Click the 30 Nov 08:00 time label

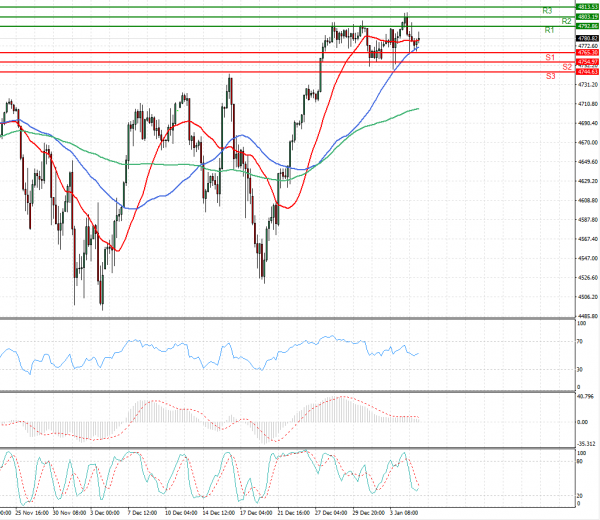[69, 512]
